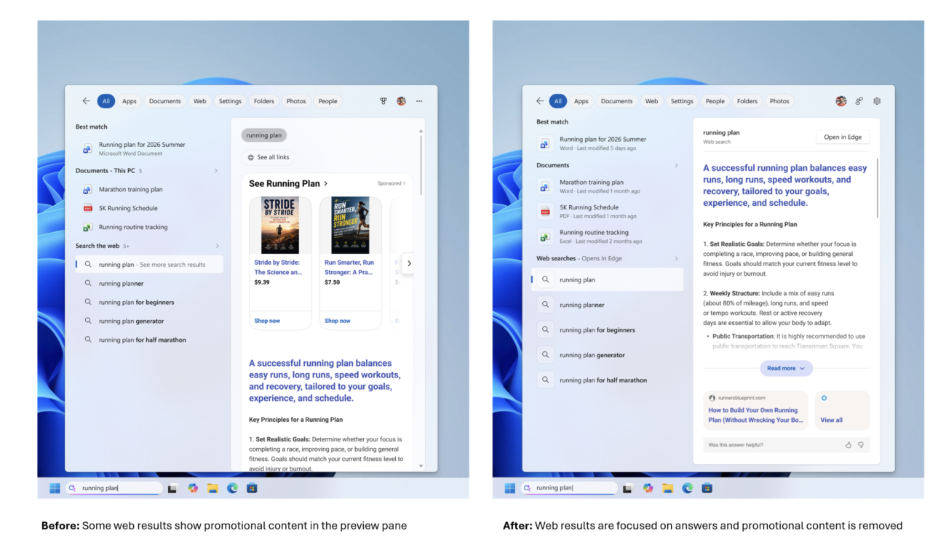
Task: Select the Web tab in After panel
Action: tap(652, 101)
